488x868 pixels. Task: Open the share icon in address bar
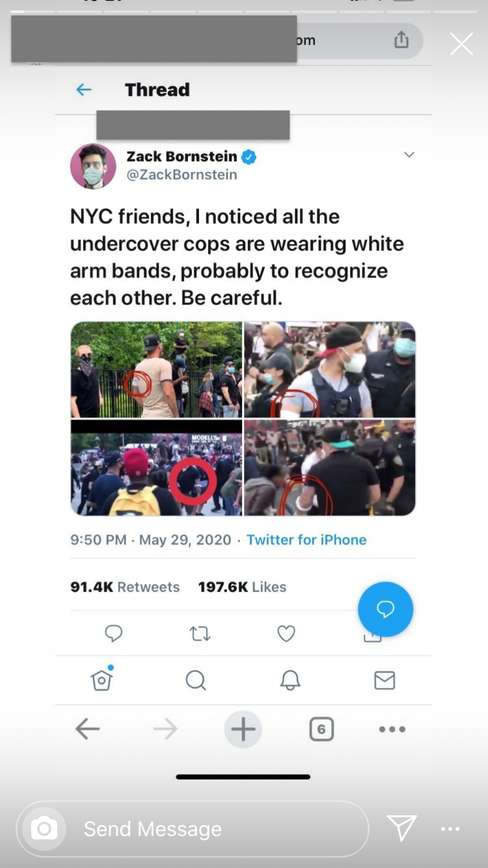[401, 40]
